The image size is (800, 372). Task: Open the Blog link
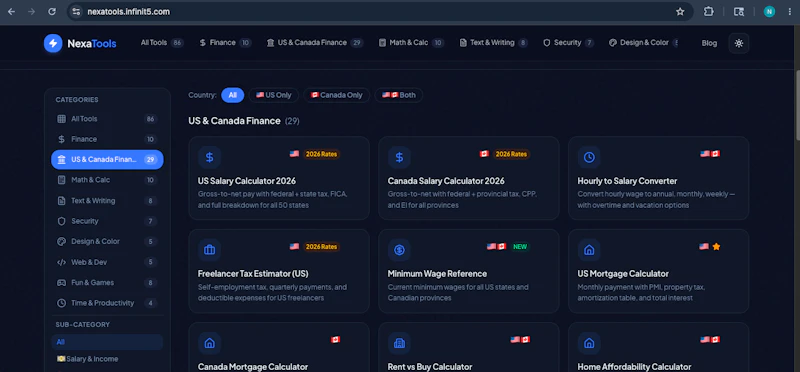tap(709, 43)
